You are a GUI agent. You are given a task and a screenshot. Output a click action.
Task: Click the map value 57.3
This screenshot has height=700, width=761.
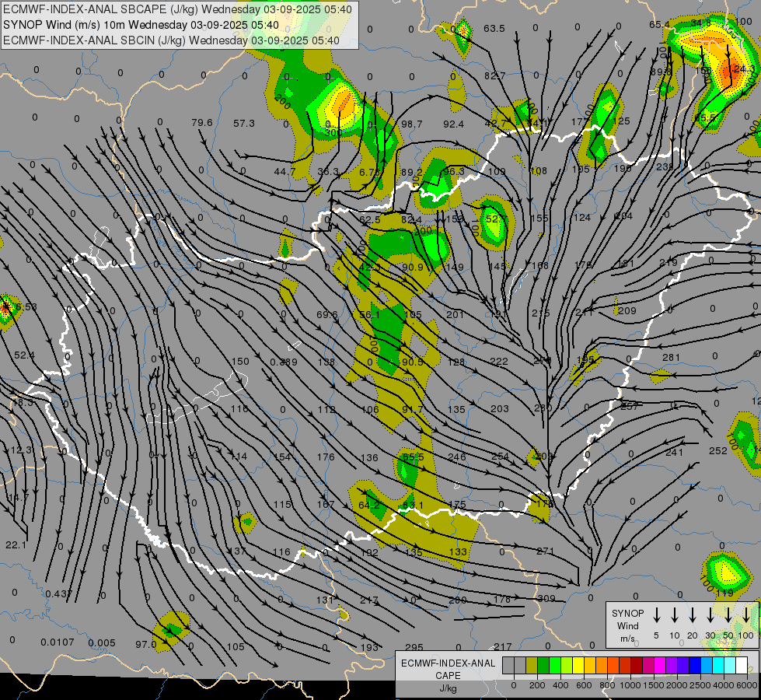click(243, 124)
